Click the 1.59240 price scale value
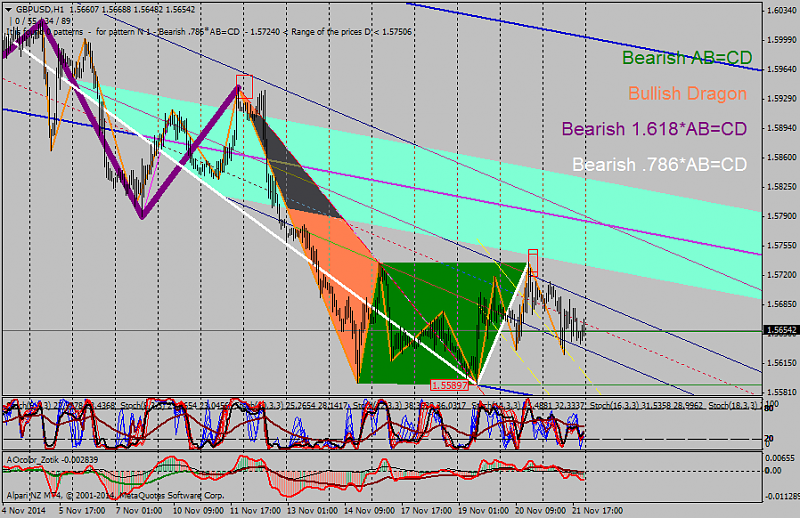The height and width of the screenshot is (518, 800). click(779, 98)
